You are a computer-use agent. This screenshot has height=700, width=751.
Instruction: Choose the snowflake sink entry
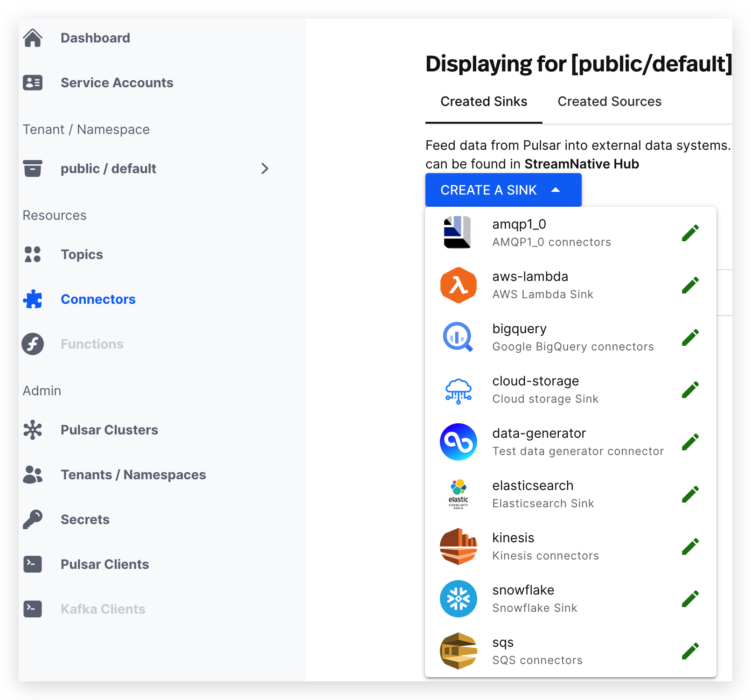(x=570, y=599)
